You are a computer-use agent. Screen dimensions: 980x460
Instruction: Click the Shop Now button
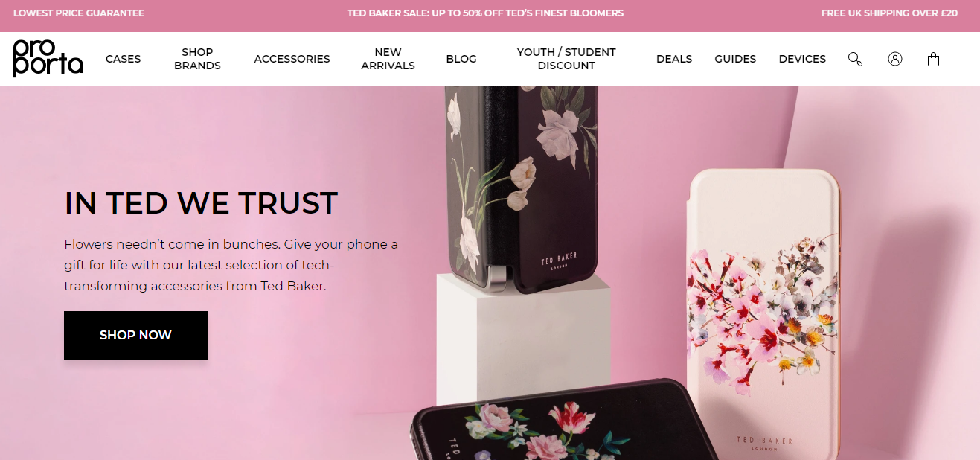coord(135,335)
